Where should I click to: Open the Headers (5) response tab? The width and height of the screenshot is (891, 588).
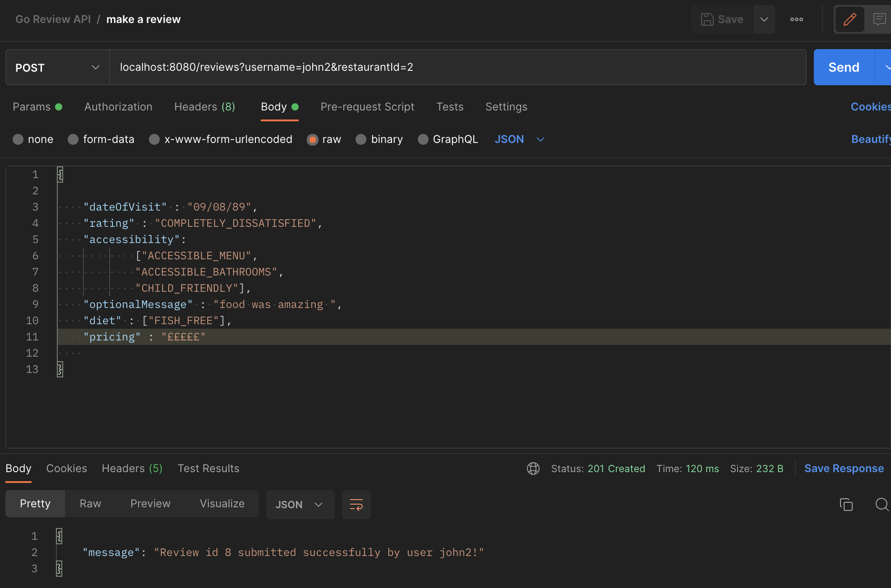pos(132,469)
